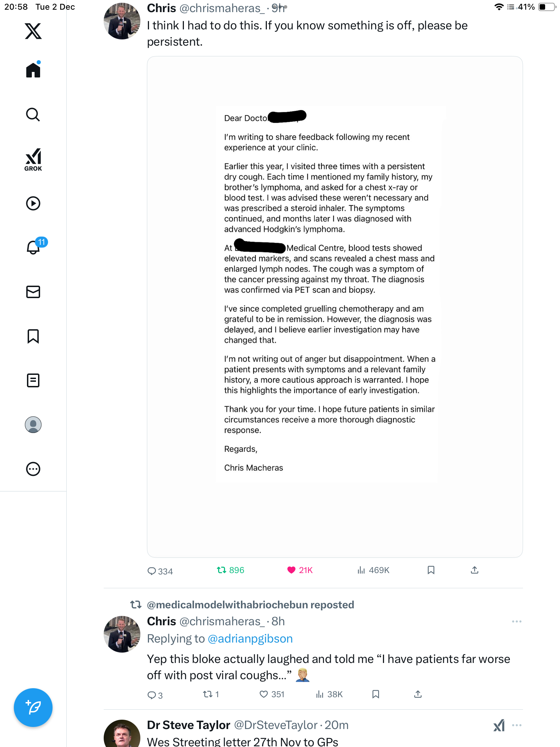Open the Notifications bell
Screen dimensions: 560x747
click(x=33, y=247)
